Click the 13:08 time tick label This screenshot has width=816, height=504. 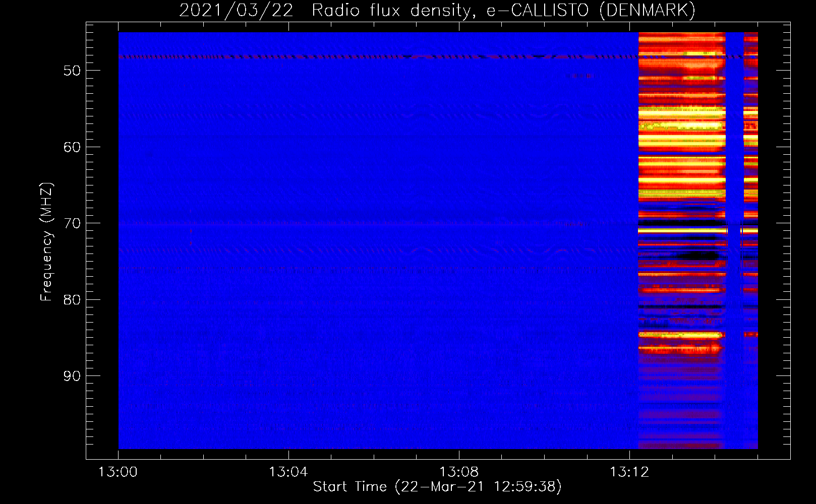coord(459,472)
